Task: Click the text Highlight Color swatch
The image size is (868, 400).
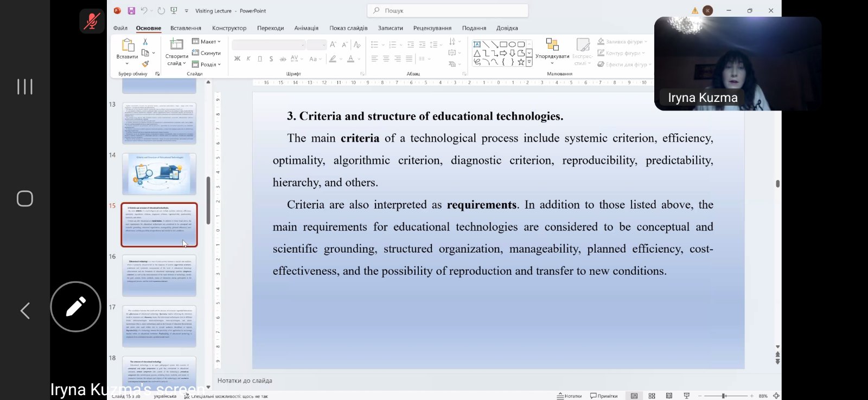Action: click(333, 59)
